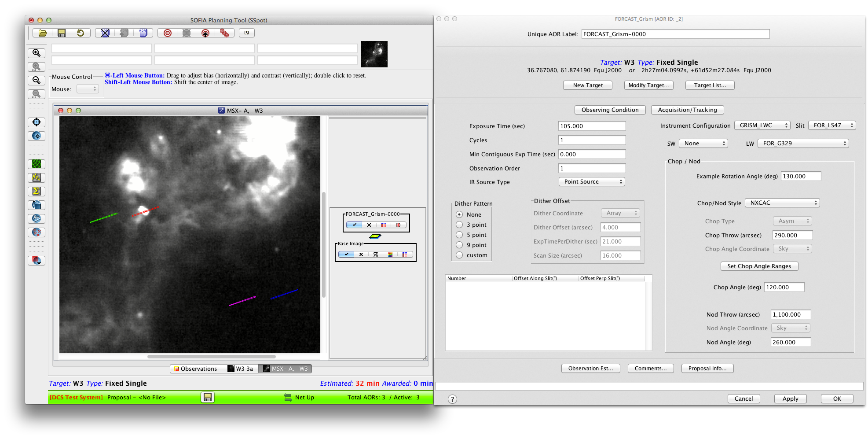Viewport: 868px width, 439px height.
Task: Click the black crosshair target sidebar icon
Action: pyautogui.click(x=37, y=122)
